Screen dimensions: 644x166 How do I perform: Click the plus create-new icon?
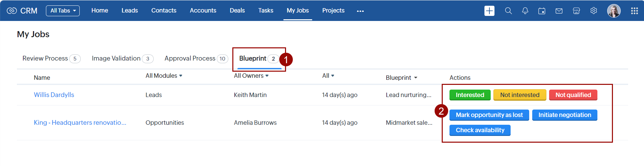tap(489, 11)
